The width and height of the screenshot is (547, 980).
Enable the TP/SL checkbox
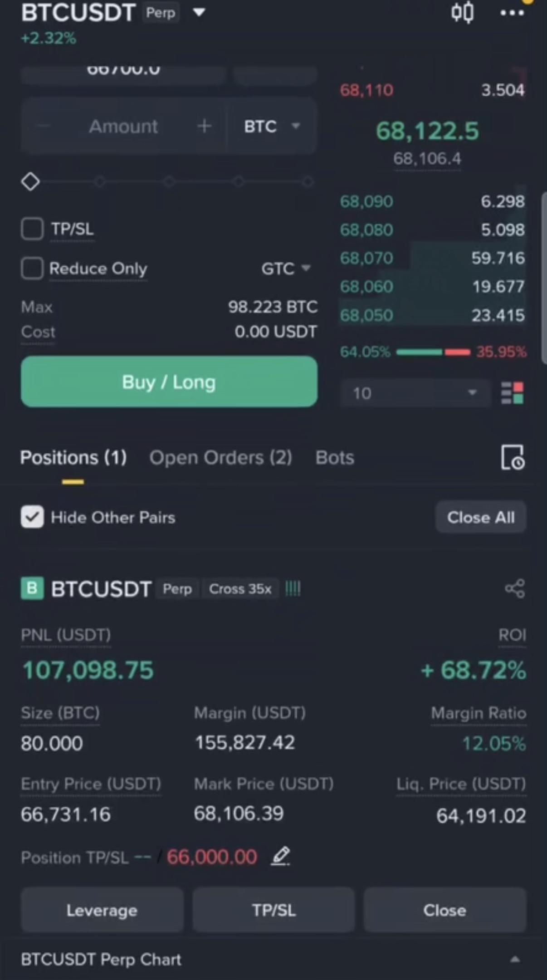coord(32,229)
